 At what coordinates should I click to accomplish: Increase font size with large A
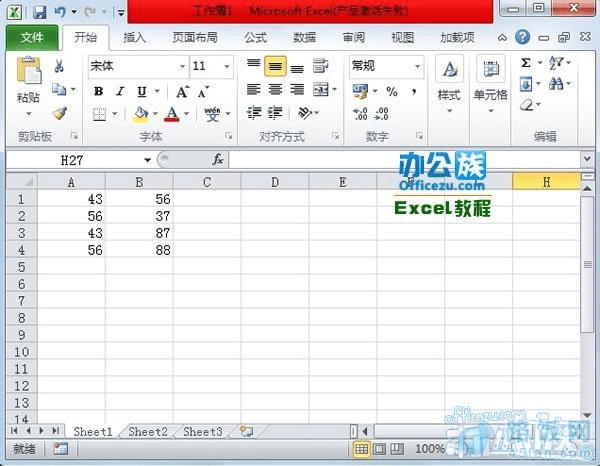pos(183,92)
